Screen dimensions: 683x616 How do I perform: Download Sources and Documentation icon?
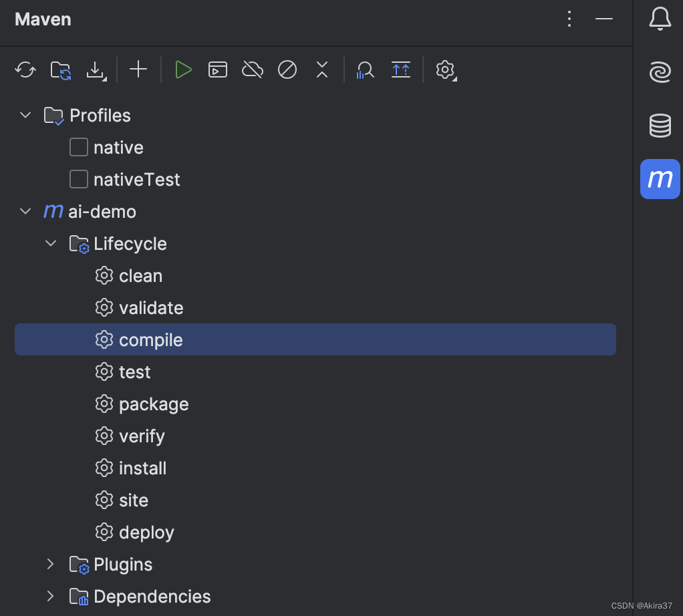click(x=96, y=70)
